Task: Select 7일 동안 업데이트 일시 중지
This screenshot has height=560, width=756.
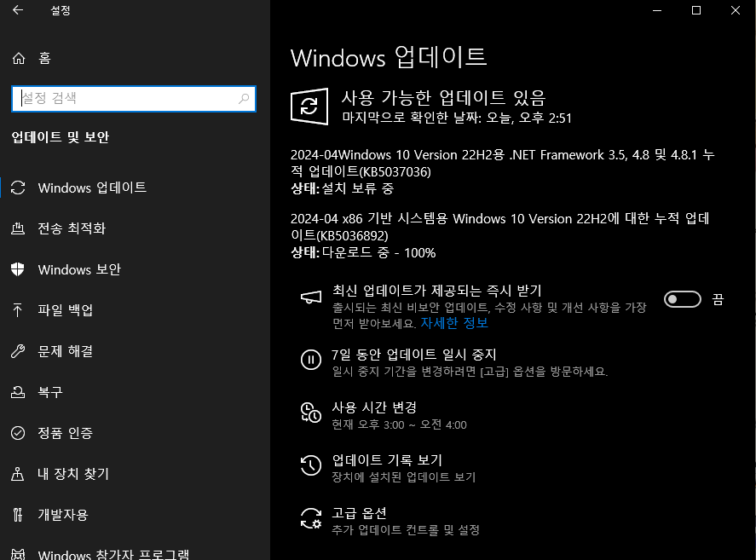Action: coord(414,355)
